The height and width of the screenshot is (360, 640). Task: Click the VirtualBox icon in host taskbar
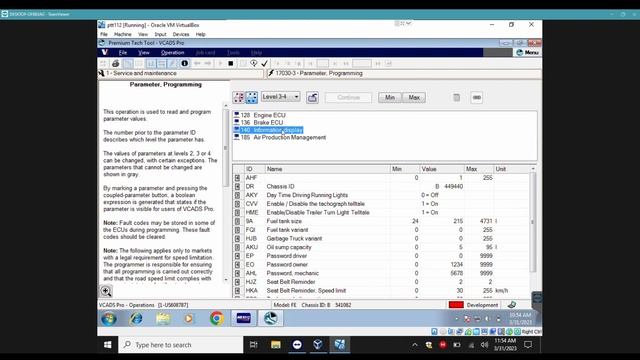point(318,345)
